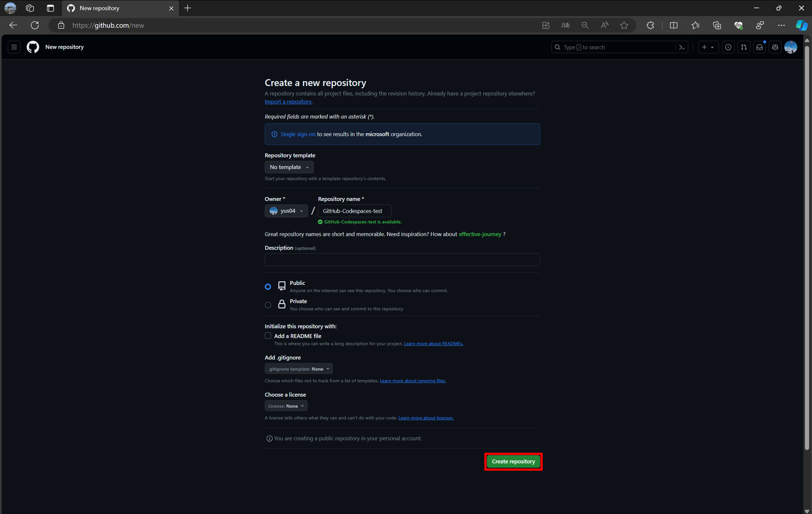Expand the No template dropdown
The height and width of the screenshot is (514, 812).
click(289, 167)
